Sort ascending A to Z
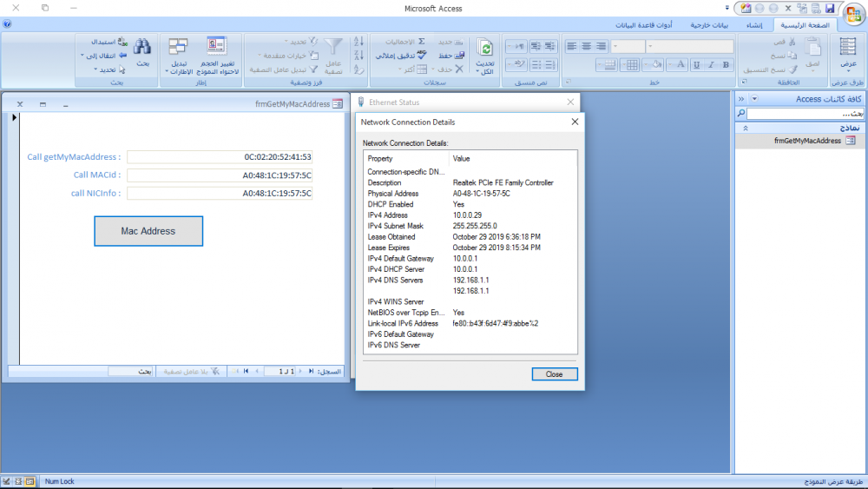868x489 pixels. click(x=358, y=42)
